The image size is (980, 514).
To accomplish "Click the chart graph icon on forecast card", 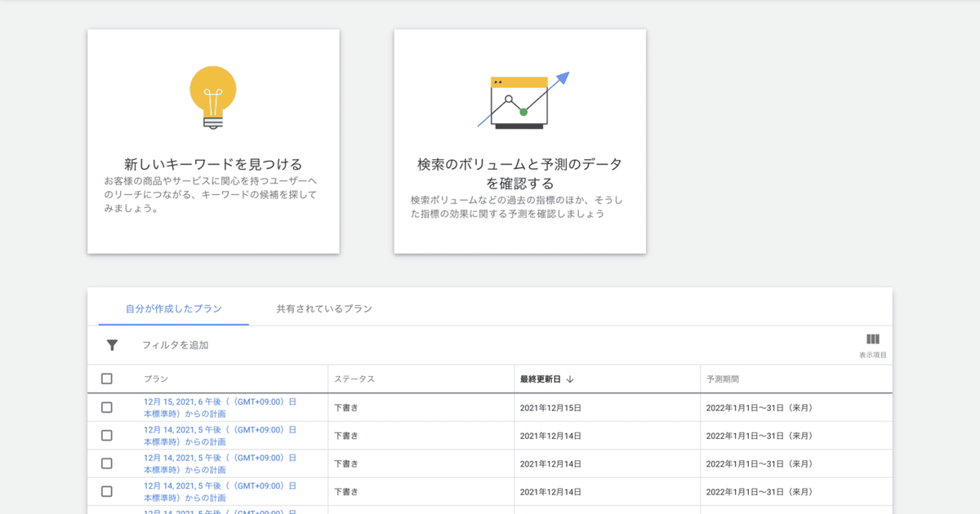I will (520, 99).
